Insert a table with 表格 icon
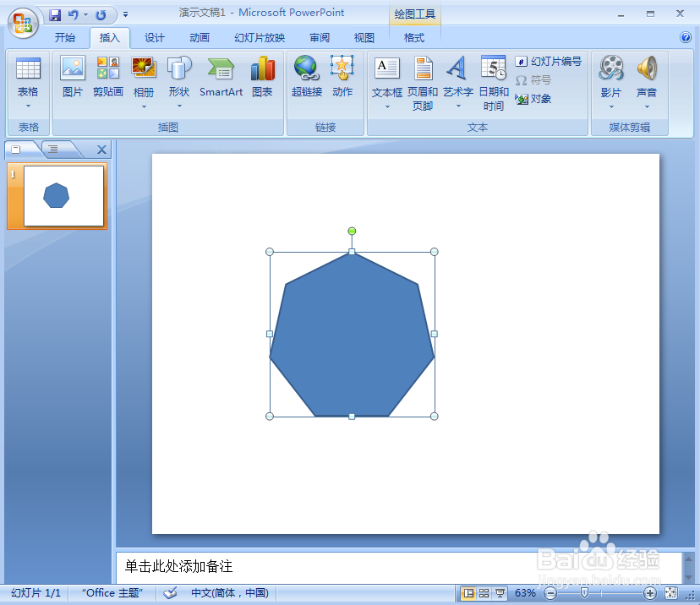Viewport: 700px width, 605px height. (28, 77)
